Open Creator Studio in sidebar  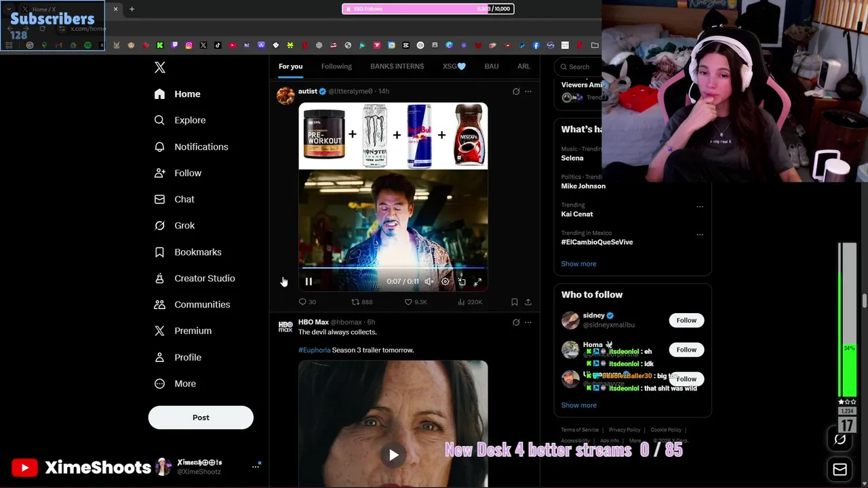tap(195, 279)
